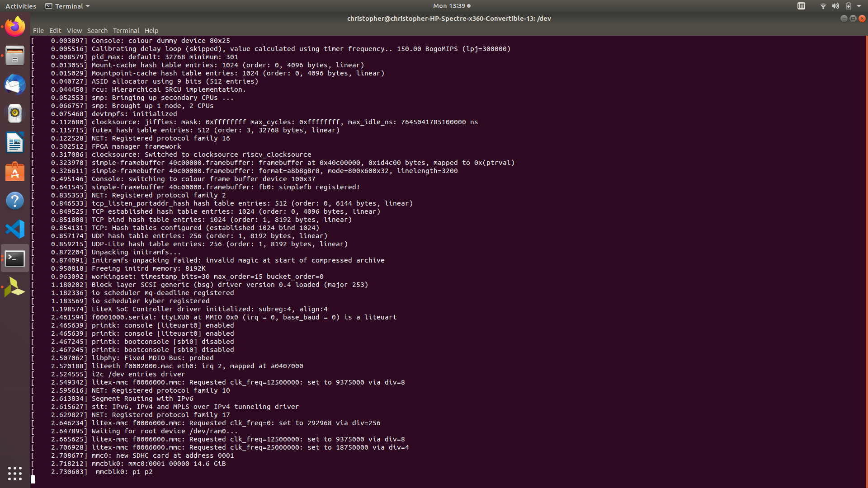
Task: Open the File menu
Action: (38, 30)
